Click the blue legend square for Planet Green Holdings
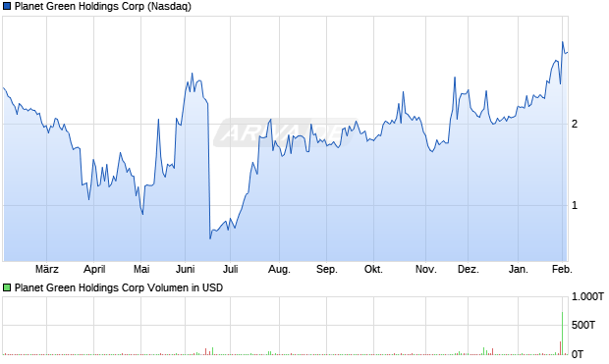The width and height of the screenshot is (609, 364). (7, 7)
